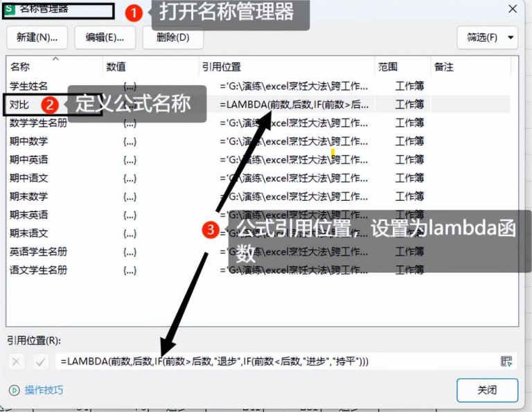Viewport: 532px width, 412px height.
Task: Click the confirm checkmark icon
Action: (40, 361)
